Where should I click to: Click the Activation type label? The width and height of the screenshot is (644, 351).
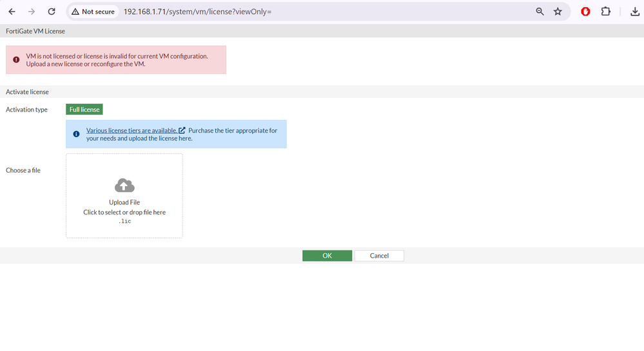(x=26, y=109)
